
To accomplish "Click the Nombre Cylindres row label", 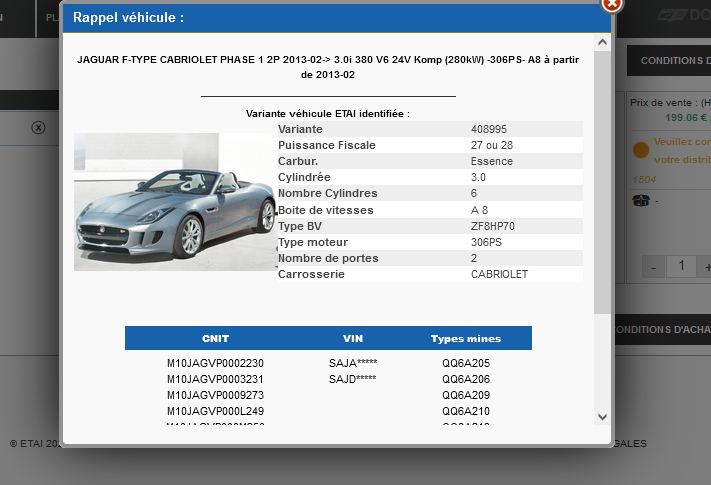I will click(x=328, y=193).
